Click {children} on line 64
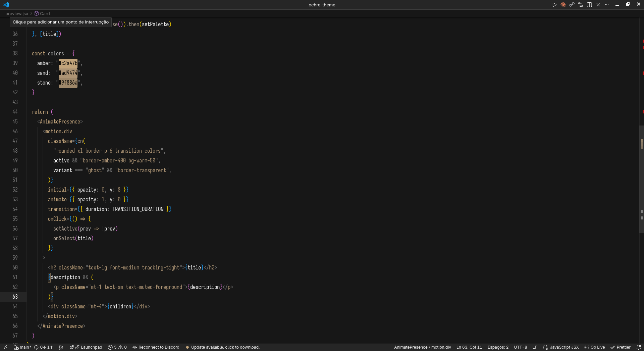The width and height of the screenshot is (644, 351). click(120, 306)
